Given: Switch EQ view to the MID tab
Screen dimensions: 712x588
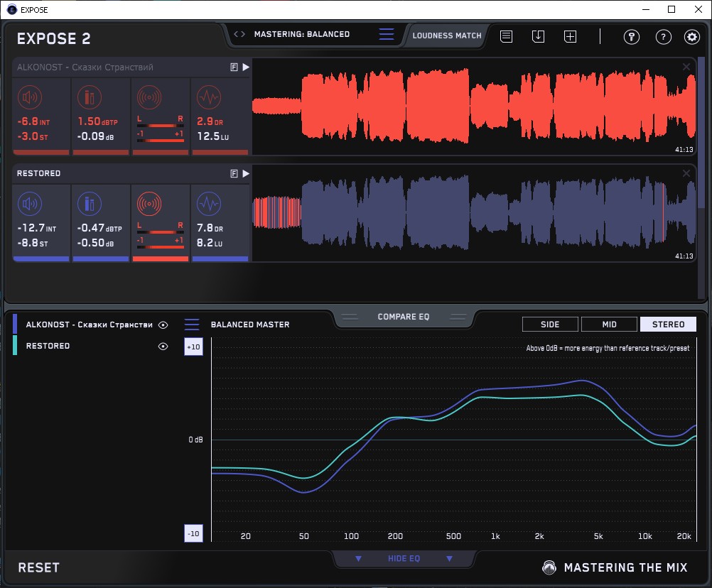Looking at the screenshot, I should [609, 325].
